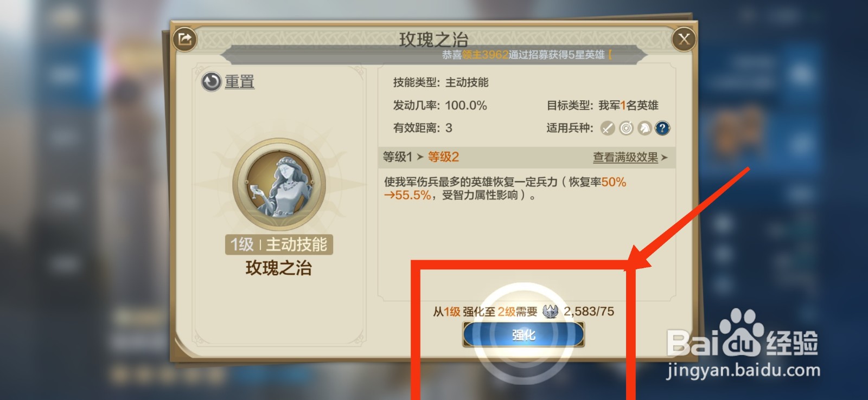Tap the Rose lady skill portrait
868x400 pixels.
click(279, 184)
